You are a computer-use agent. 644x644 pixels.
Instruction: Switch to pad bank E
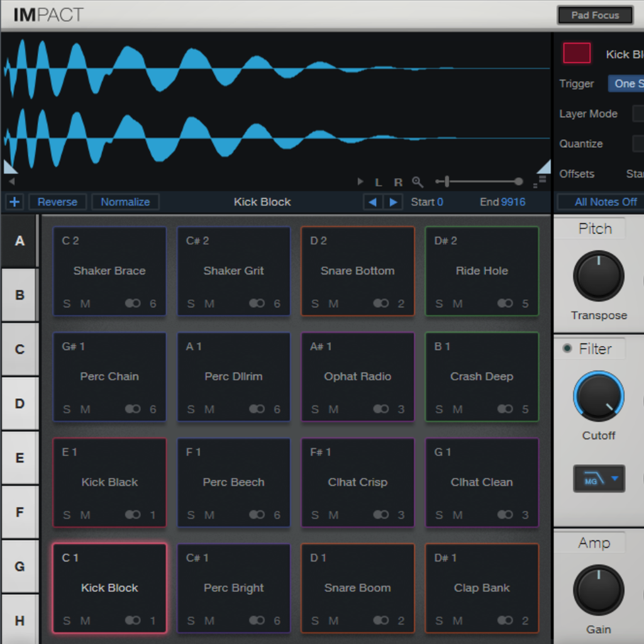(19, 458)
